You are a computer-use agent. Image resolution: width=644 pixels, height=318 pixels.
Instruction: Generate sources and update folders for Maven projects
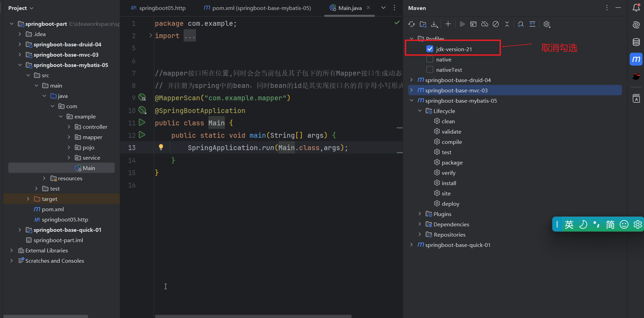click(423, 24)
